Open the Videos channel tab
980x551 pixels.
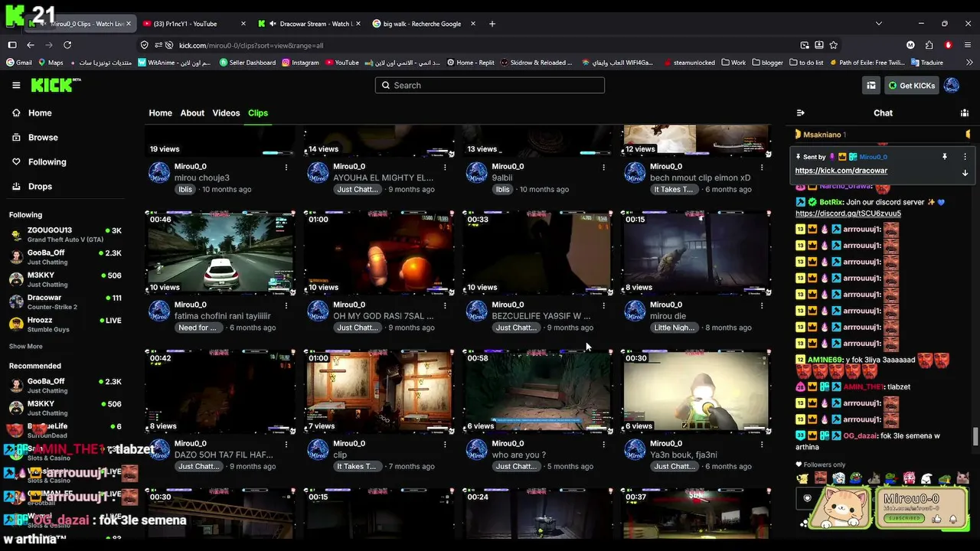click(x=226, y=113)
